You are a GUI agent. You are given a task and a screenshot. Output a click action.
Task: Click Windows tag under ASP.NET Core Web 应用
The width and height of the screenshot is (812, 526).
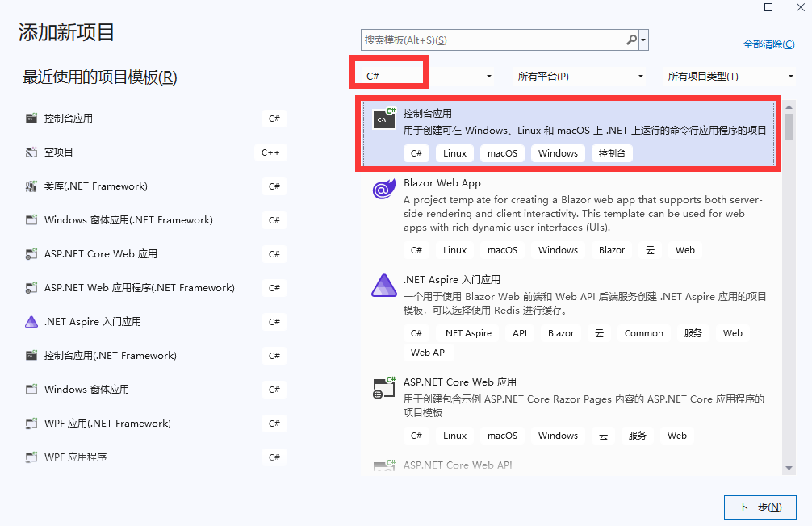(x=558, y=436)
